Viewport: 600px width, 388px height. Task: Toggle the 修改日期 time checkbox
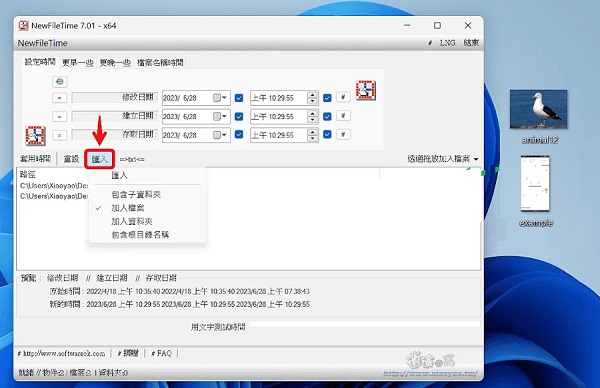click(x=327, y=98)
